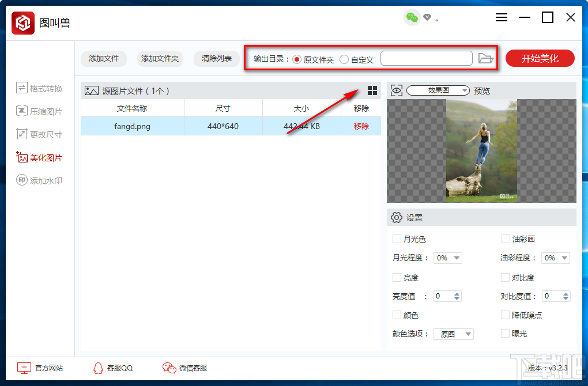
Task: Click the 亮度值 spinner arrows
Action: click(x=457, y=296)
